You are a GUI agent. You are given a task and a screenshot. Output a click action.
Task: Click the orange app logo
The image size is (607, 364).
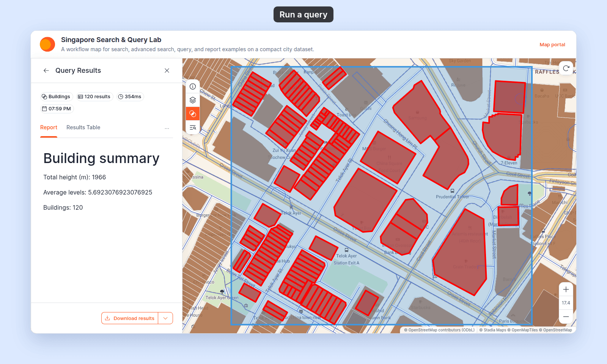point(47,44)
